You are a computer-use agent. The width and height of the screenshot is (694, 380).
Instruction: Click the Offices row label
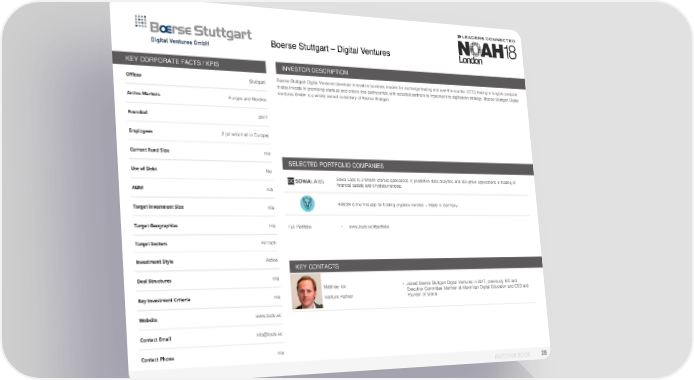tap(134, 74)
